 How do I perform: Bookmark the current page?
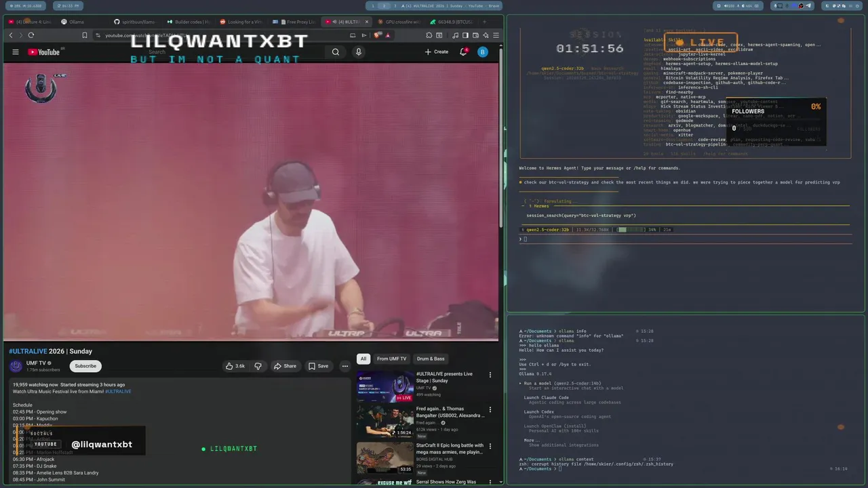click(x=85, y=35)
